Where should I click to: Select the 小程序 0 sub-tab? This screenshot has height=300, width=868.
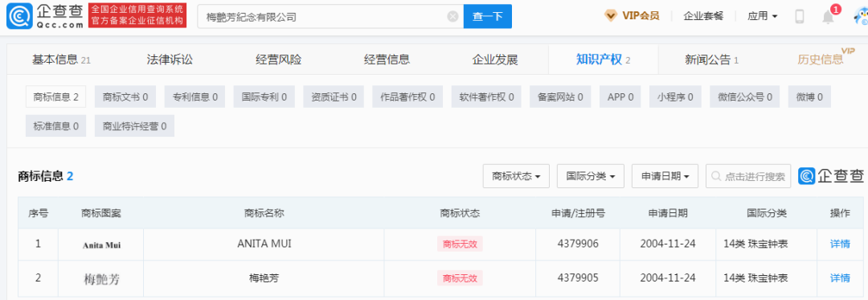coord(675,97)
